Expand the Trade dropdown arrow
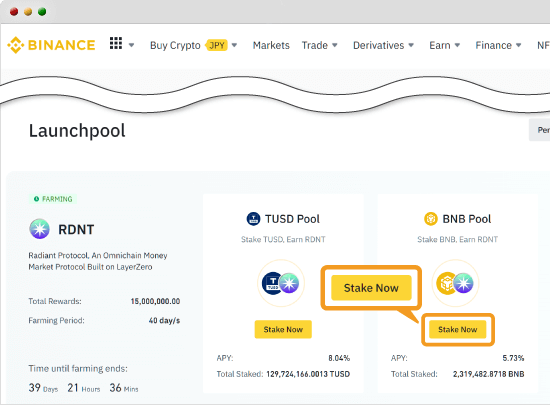Screen dimensions: 550x405 point(335,45)
